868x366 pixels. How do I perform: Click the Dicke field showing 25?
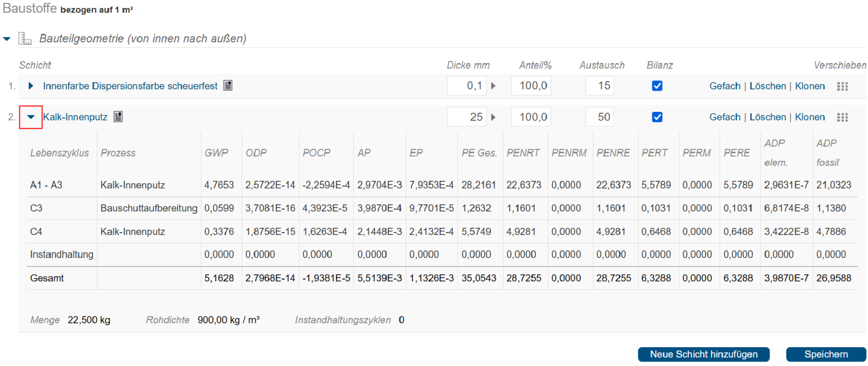point(467,117)
